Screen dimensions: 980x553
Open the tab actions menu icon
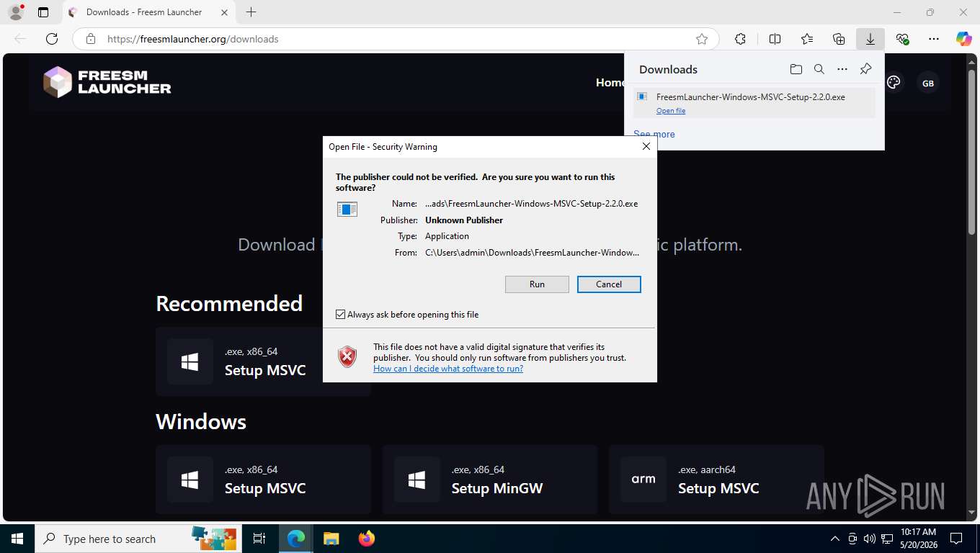point(43,12)
